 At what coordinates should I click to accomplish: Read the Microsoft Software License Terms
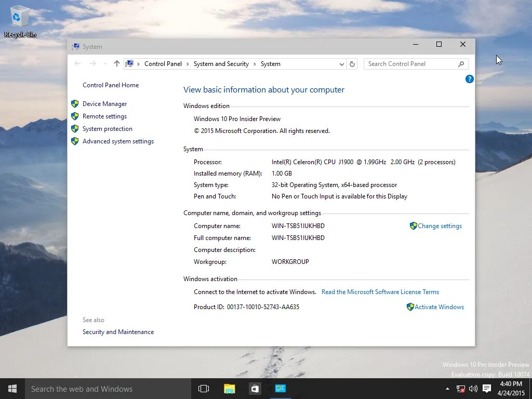[380, 292]
